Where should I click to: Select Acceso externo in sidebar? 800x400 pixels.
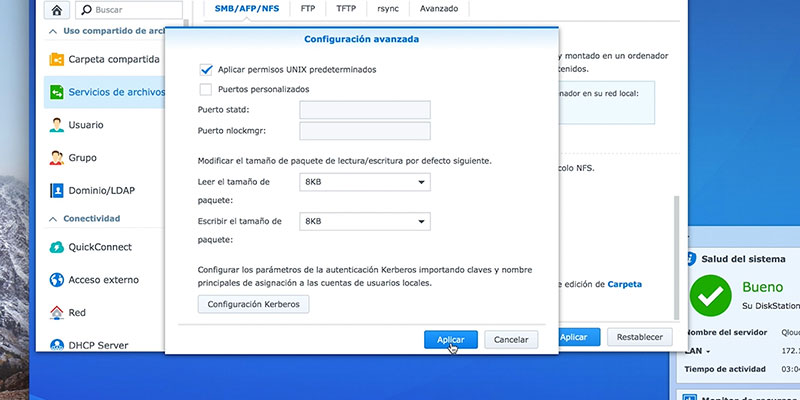coord(104,280)
